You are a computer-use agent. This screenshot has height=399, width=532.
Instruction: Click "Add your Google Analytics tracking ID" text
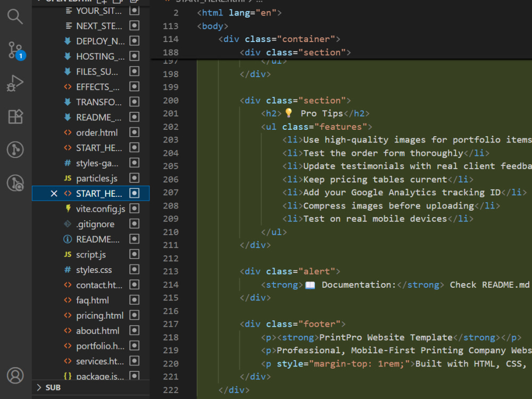(402, 193)
